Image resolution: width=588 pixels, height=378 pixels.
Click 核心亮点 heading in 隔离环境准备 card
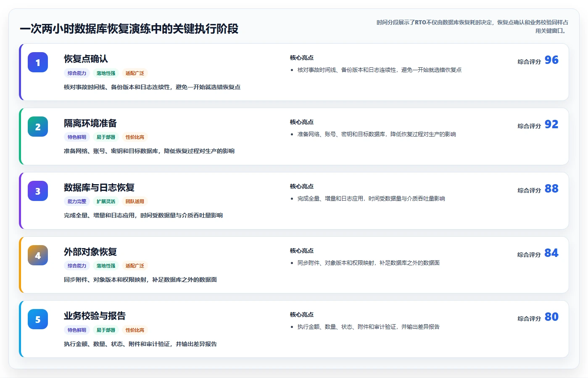click(302, 122)
